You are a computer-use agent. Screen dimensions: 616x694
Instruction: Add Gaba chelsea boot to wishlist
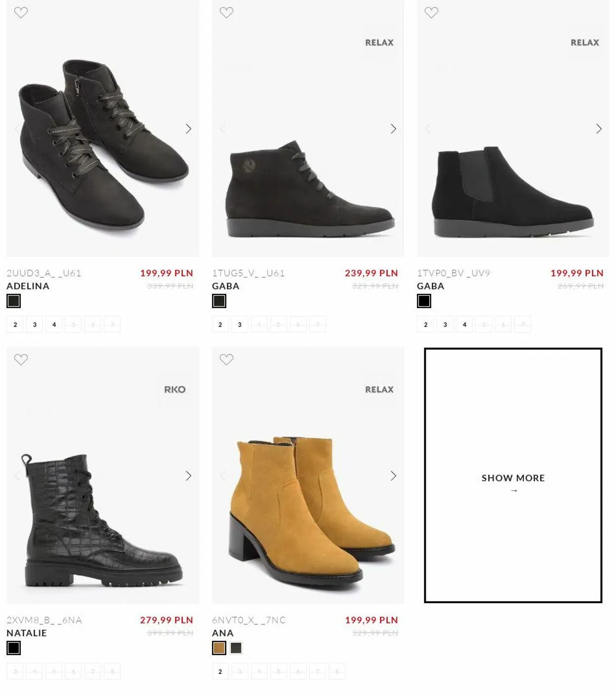pos(431,12)
